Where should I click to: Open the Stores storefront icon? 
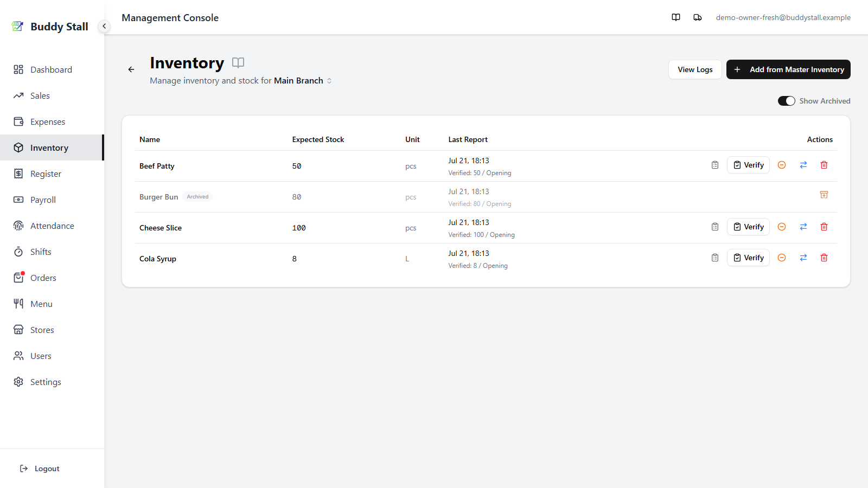tap(18, 330)
